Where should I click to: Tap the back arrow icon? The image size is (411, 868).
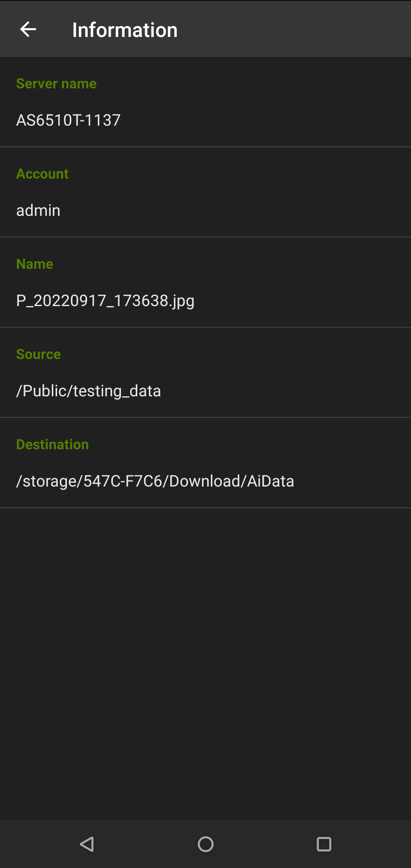pyautogui.click(x=28, y=29)
